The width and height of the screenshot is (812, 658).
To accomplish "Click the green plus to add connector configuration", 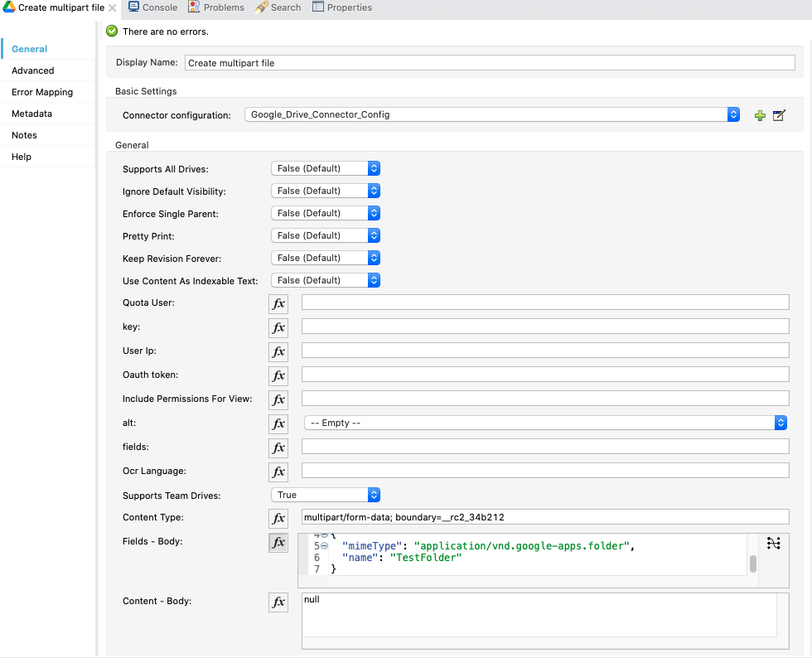I will (x=759, y=115).
